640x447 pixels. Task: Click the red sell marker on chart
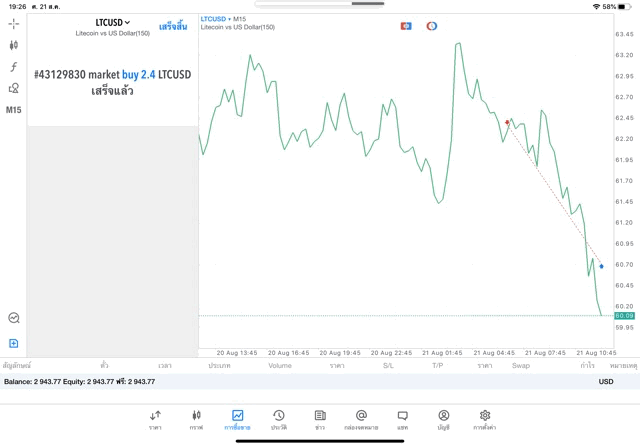tap(507, 122)
